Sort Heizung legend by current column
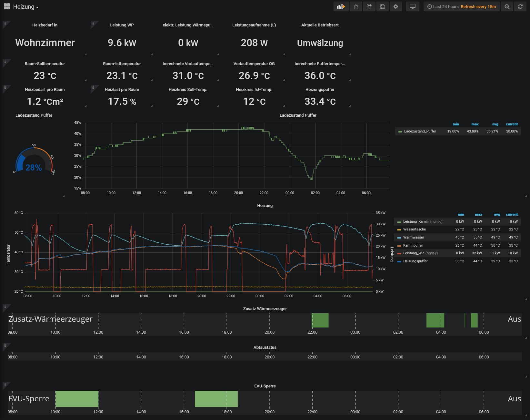 click(512, 214)
